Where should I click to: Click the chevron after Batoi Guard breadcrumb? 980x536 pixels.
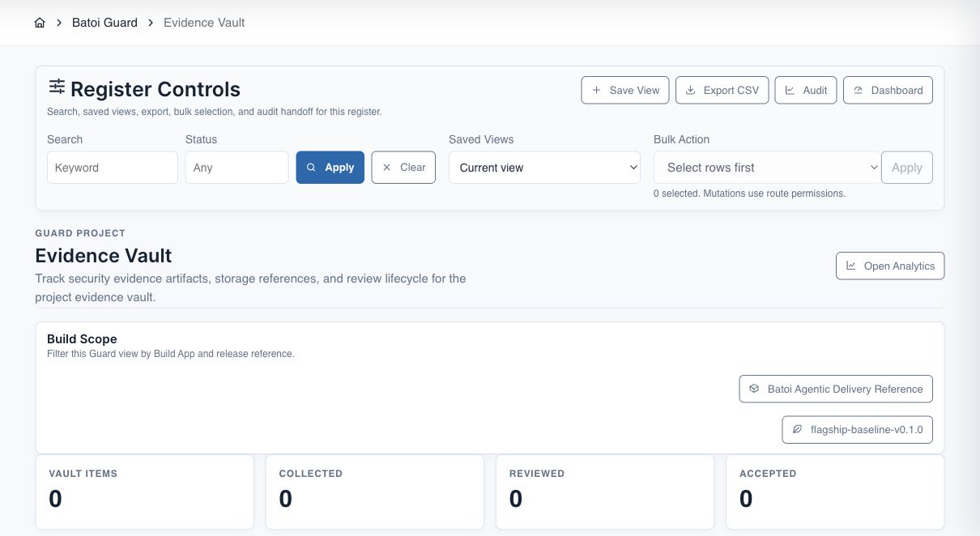point(151,23)
